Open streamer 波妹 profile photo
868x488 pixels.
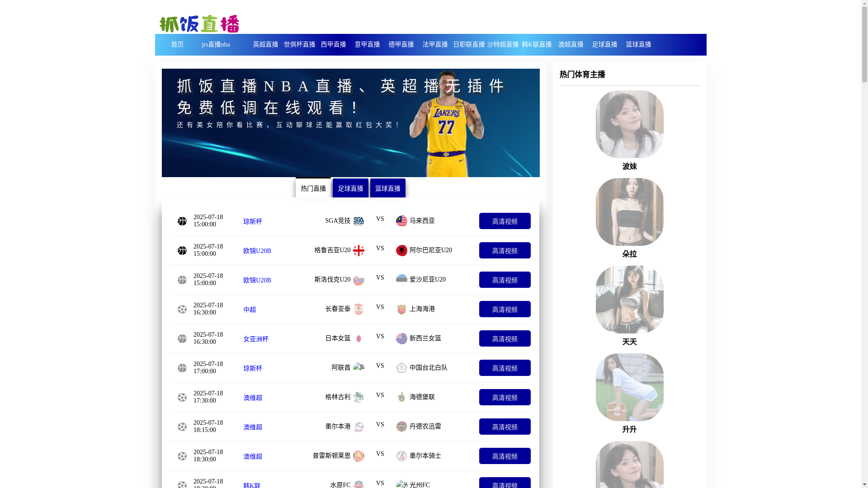(629, 124)
